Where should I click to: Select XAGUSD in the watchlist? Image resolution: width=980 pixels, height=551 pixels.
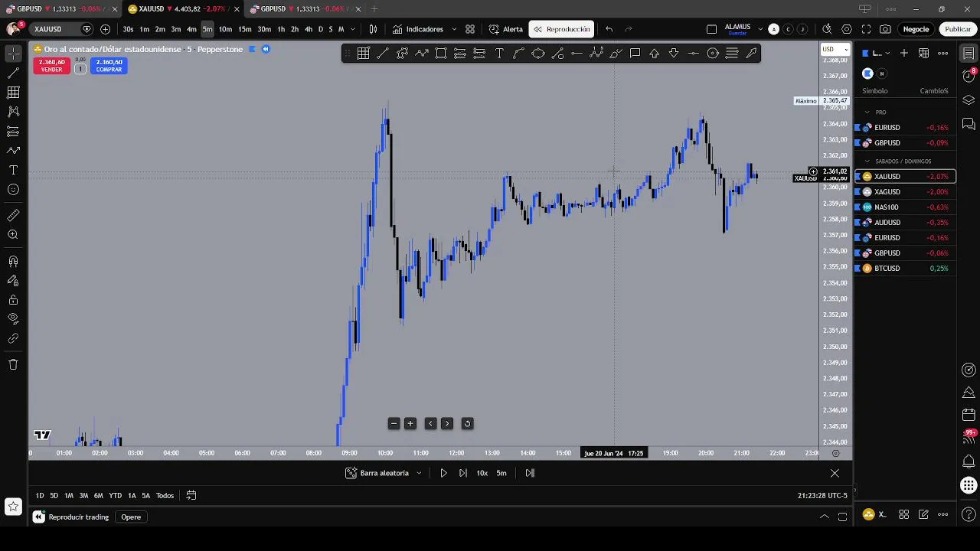[904, 191]
